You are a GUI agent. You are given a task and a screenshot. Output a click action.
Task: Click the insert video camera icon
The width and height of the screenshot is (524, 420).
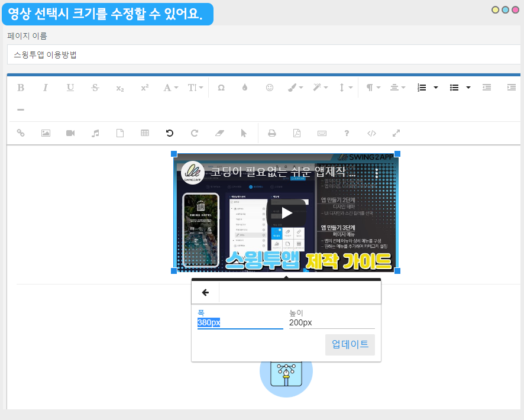click(70, 133)
